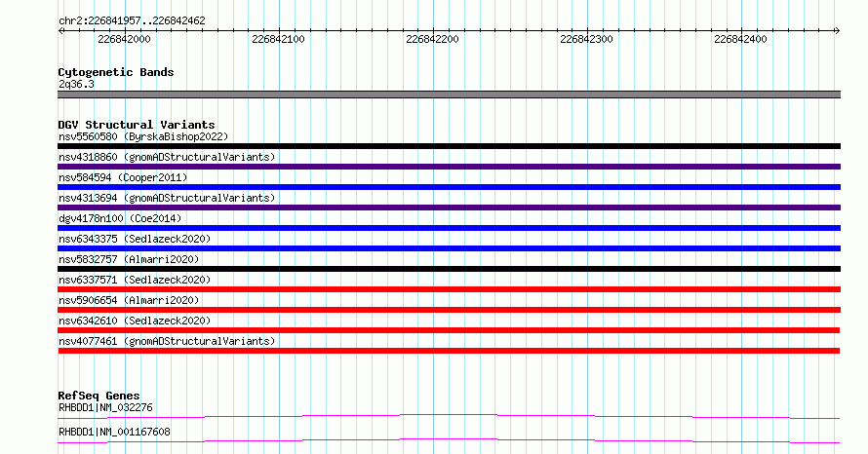The height and width of the screenshot is (454, 868).
Task: Select the Cytogenetic Bands track title
Action: tap(116, 72)
